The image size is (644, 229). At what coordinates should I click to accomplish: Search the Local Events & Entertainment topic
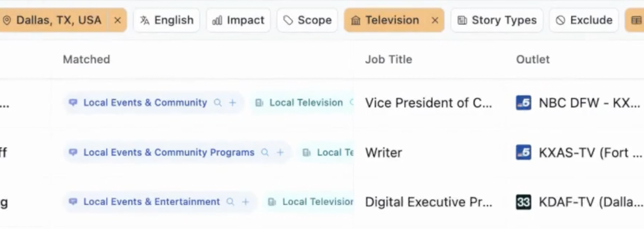(x=231, y=202)
